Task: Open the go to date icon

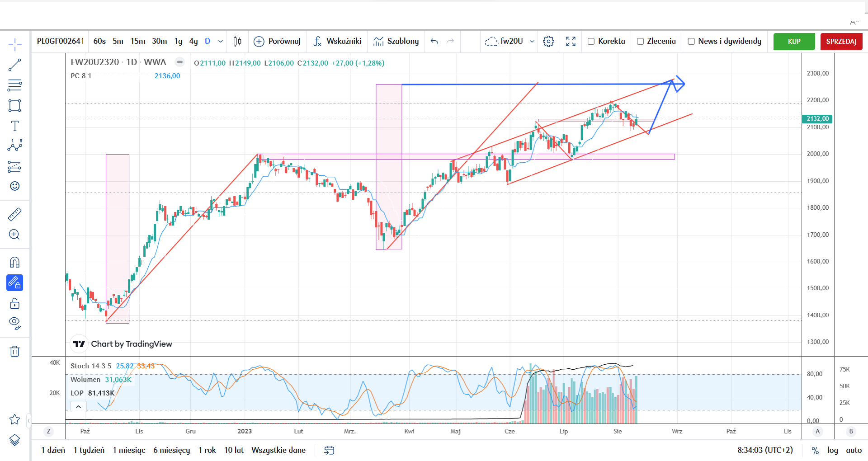Action: (x=329, y=450)
